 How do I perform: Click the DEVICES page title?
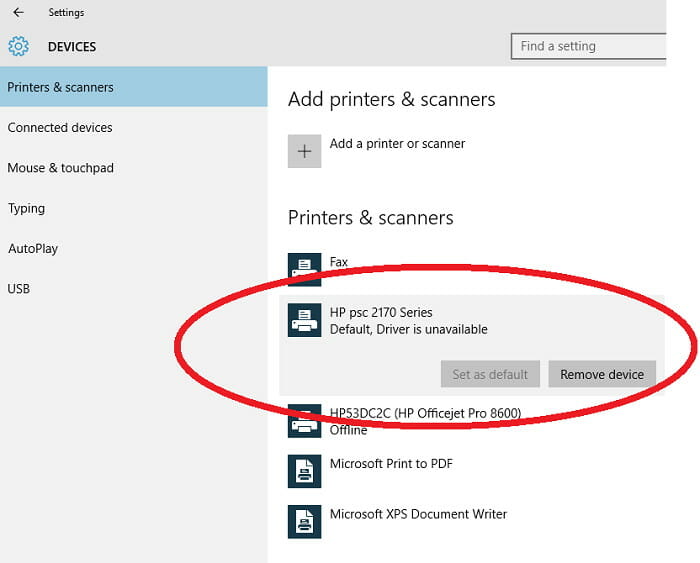[x=72, y=47]
